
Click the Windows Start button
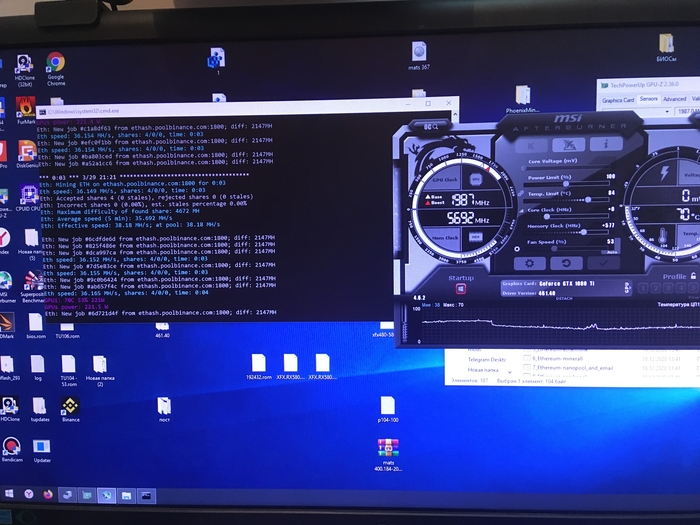(x=10, y=494)
